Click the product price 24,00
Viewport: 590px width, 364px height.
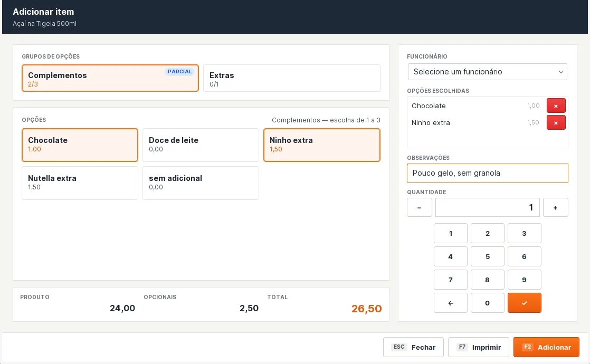coord(122,309)
